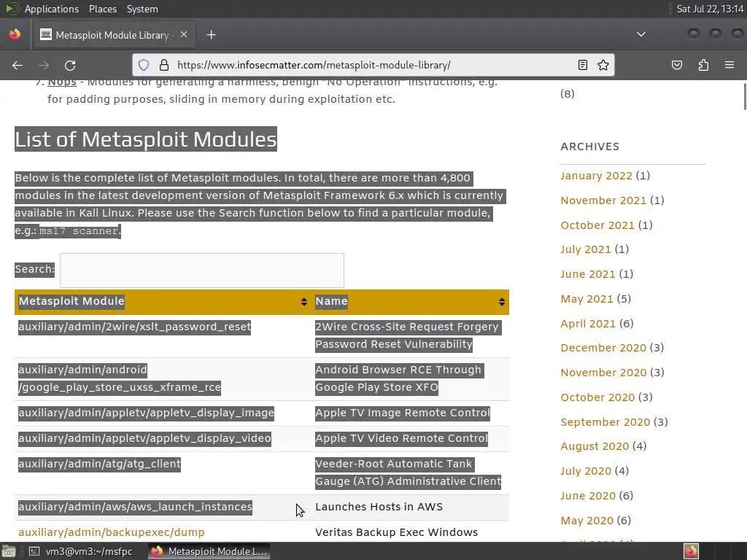Open auxiliary/admin/backupexec/dump link
747x560 pixels.
tap(112, 532)
